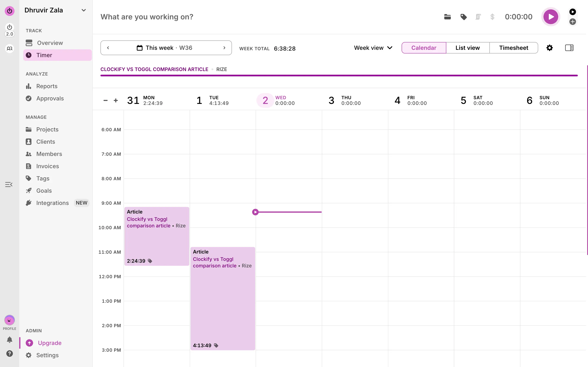Viewport: 588px width, 367px height.
Task: Zoom out calendar with the minus icon
Action: [105, 100]
